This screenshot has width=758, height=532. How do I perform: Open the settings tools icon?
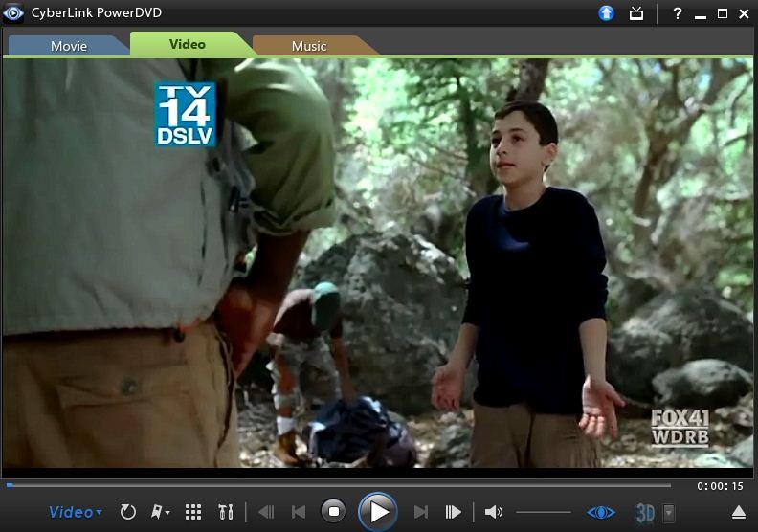[x=226, y=512]
